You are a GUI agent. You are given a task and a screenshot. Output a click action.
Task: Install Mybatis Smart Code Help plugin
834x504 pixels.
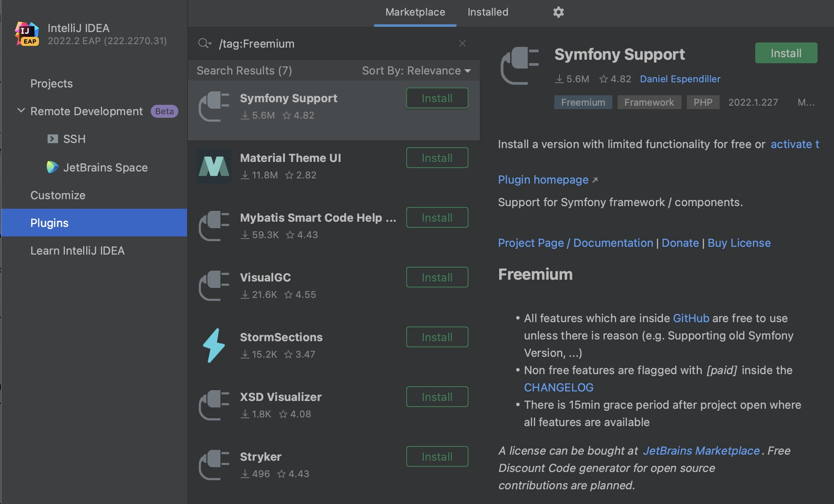pyautogui.click(x=437, y=218)
